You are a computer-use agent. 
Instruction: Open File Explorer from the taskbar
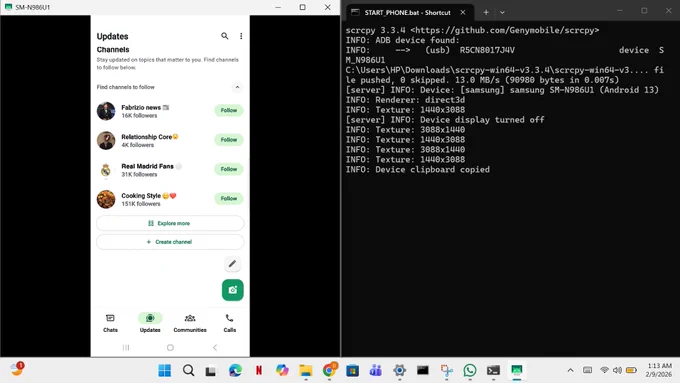pyautogui.click(x=305, y=370)
